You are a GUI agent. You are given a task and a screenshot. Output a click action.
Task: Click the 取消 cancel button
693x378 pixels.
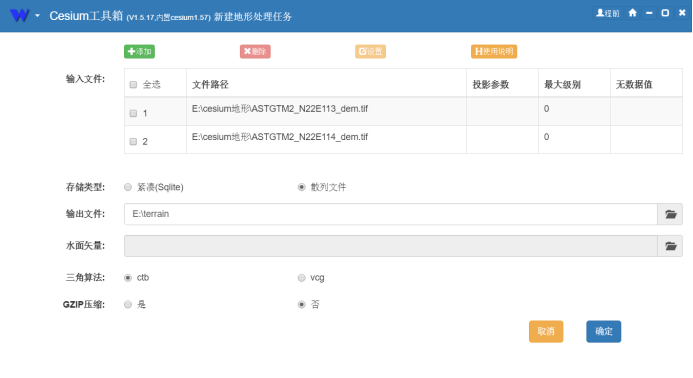click(x=546, y=332)
